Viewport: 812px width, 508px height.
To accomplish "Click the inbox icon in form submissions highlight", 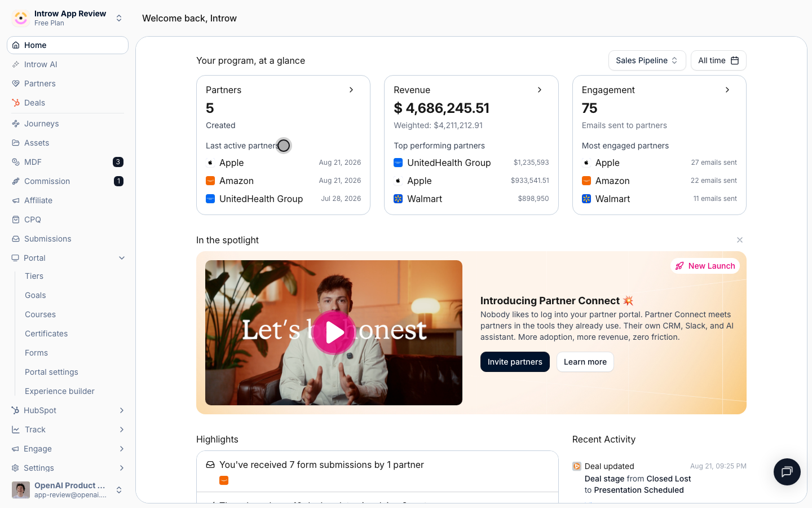I will [210, 465].
